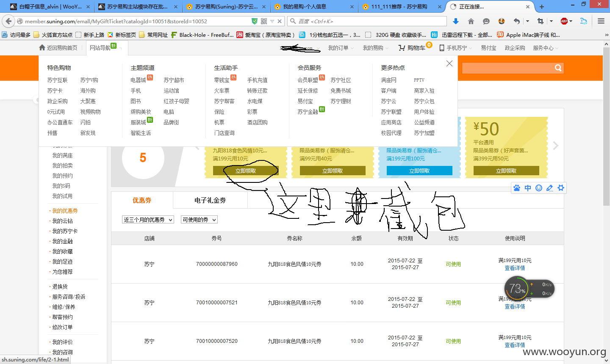Click 立即领取 on the 满199元用10元 coupon
The image size is (610, 364).
point(246,171)
